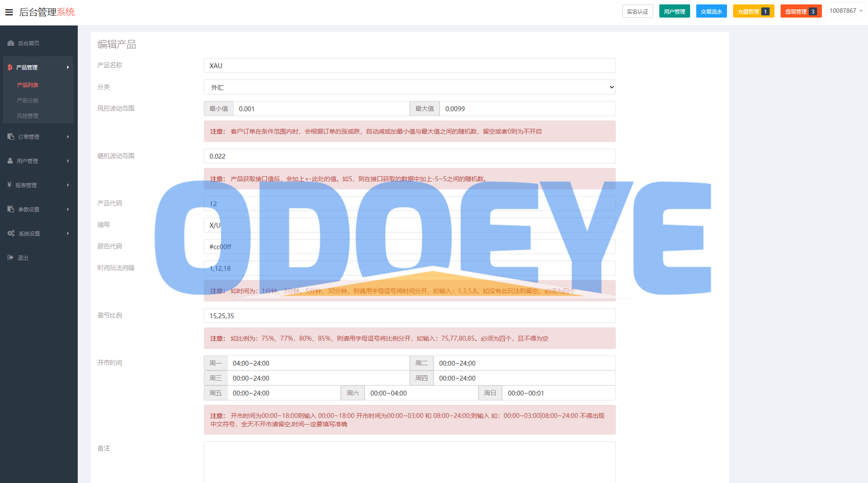
Task: Click the 订单管理 sidebar icon
Action: point(11,137)
